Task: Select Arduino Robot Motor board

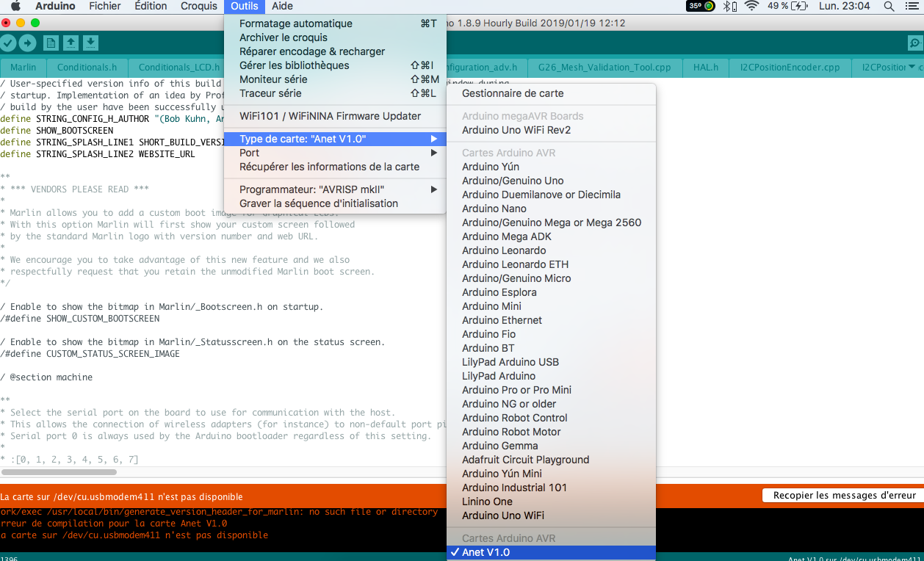Action: point(551,432)
